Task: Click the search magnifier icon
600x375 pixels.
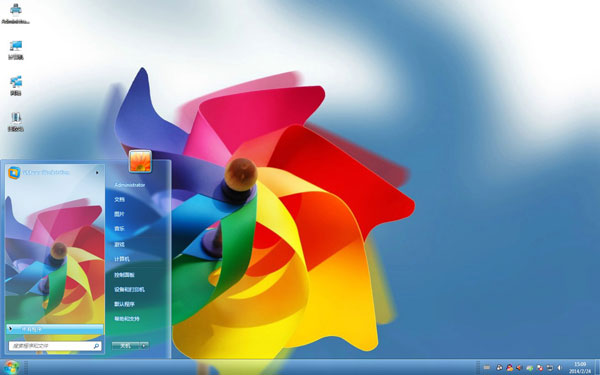Action: (96, 346)
